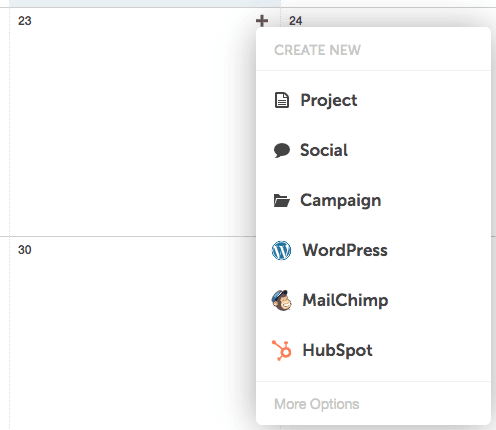This screenshot has width=496, height=430.
Task: Click the plus icon on day 23
Action: click(262, 21)
